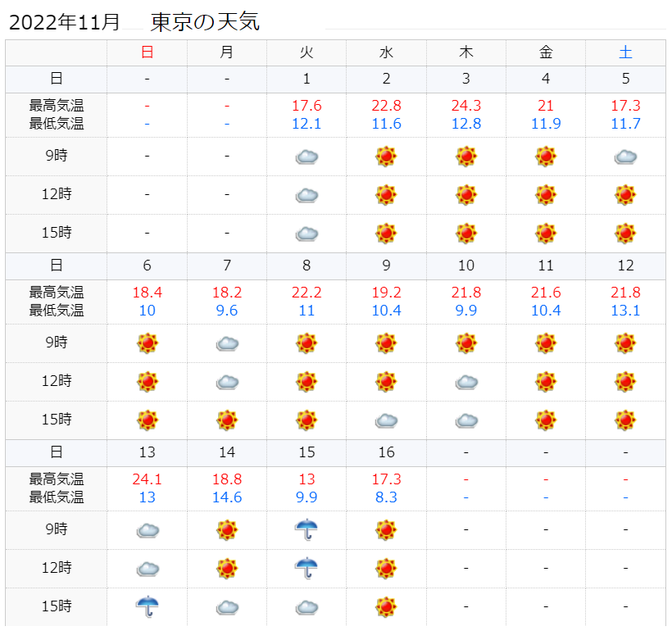The width and height of the screenshot is (672, 640).
Task: Select the sun icon for Nov 2 at 9時
Action: [x=386, y=157]
